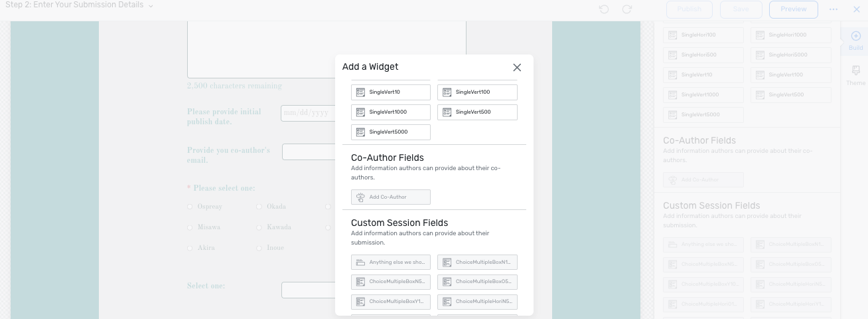This screenshot has width=868, height=319.
Task: Open the Build panel tab
Action: pos(856,41)
